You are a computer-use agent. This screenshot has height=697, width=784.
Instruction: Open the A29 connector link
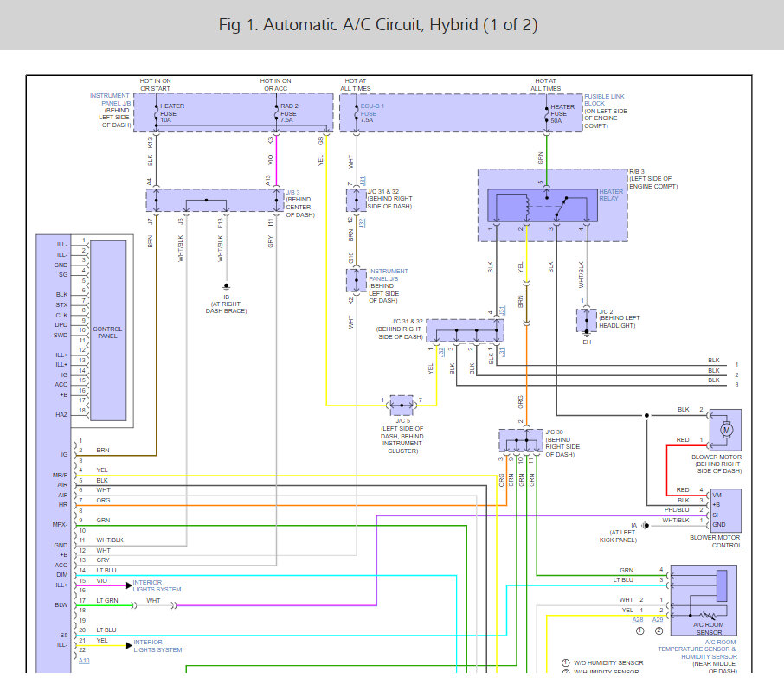coord(658,619)
